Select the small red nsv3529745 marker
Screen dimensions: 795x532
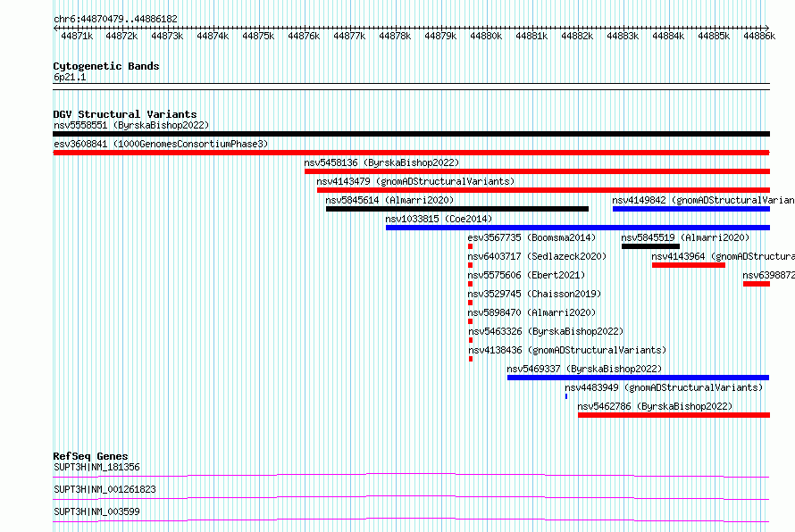click(470, 303)
